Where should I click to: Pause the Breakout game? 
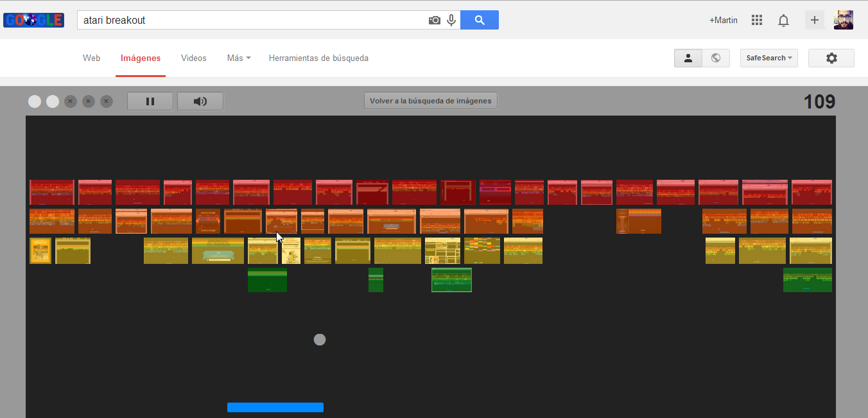(x=150, y=101)
